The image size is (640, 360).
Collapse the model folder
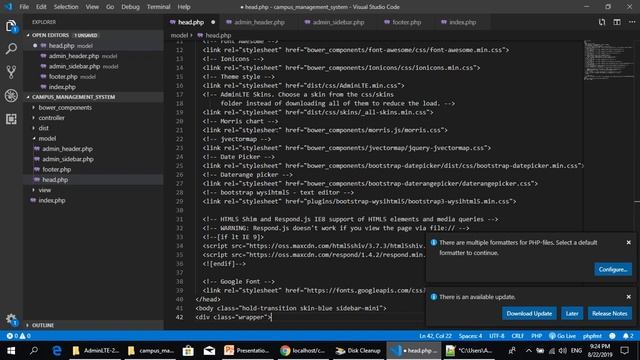point(47,138)
